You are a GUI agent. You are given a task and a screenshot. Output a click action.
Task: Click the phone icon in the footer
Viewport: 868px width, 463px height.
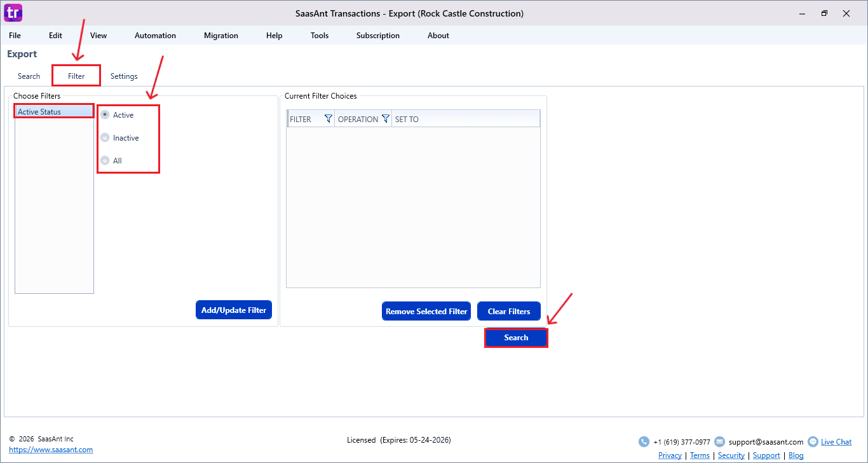click(x=644, y=442)
